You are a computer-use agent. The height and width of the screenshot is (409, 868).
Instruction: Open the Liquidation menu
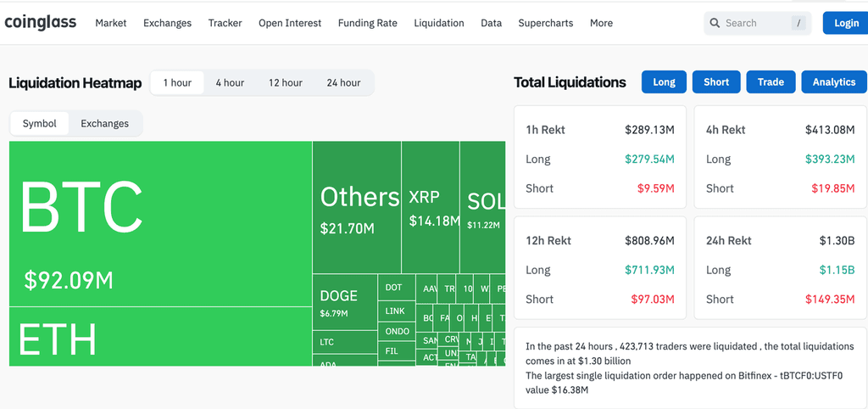point(438,23)
